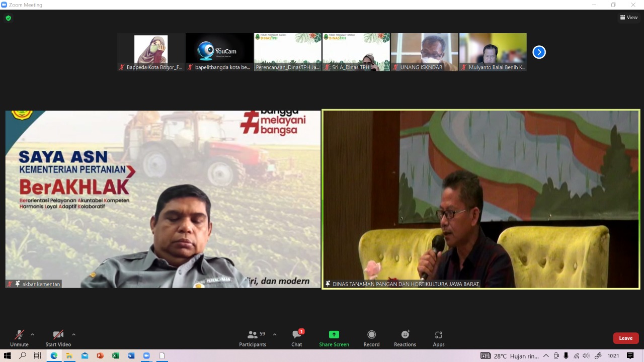Click the pen workspace tray icon
The height and width of the screenshot is (362, 644).
tap(598, 356)
